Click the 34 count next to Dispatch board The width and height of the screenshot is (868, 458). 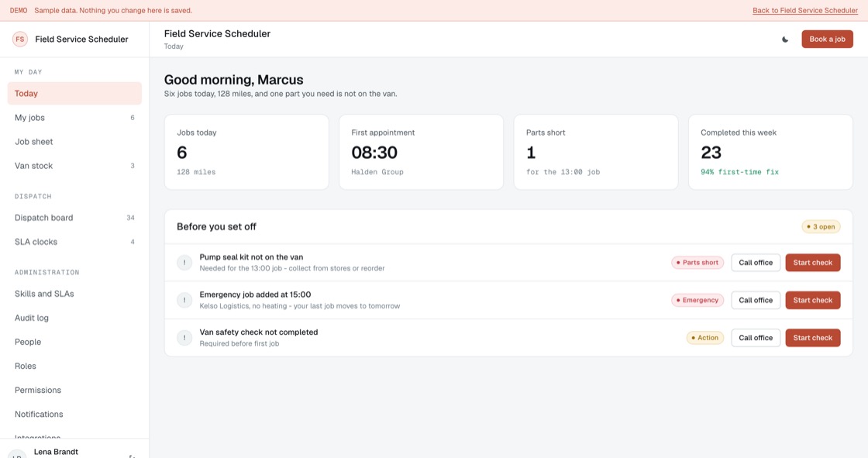pyautogui.click(x=131, y=218)
